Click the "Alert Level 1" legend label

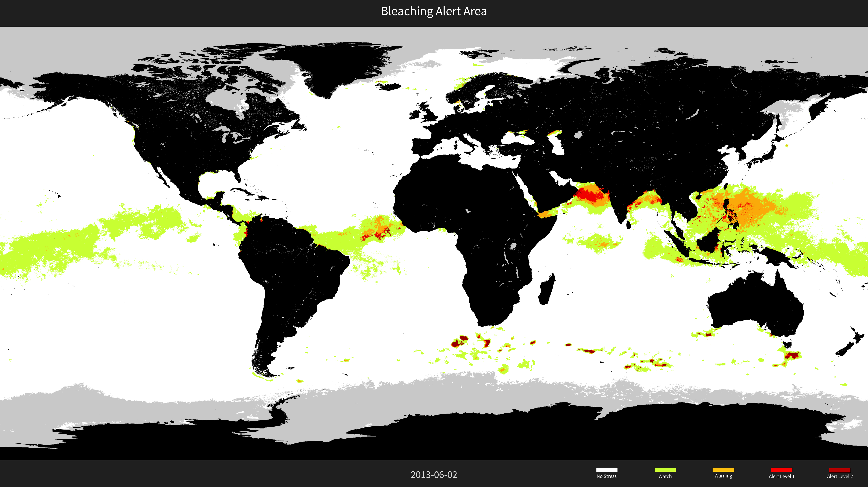coord(781,476)
